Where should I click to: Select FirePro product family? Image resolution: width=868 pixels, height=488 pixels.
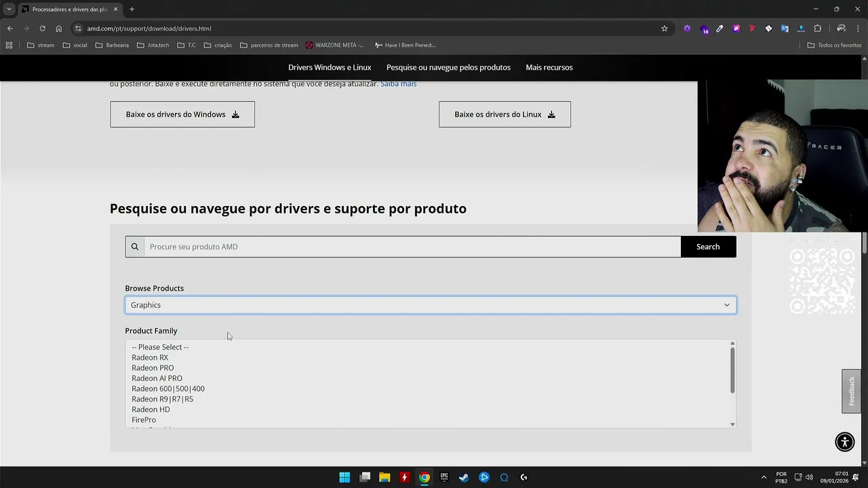click(x=144, y=420)
